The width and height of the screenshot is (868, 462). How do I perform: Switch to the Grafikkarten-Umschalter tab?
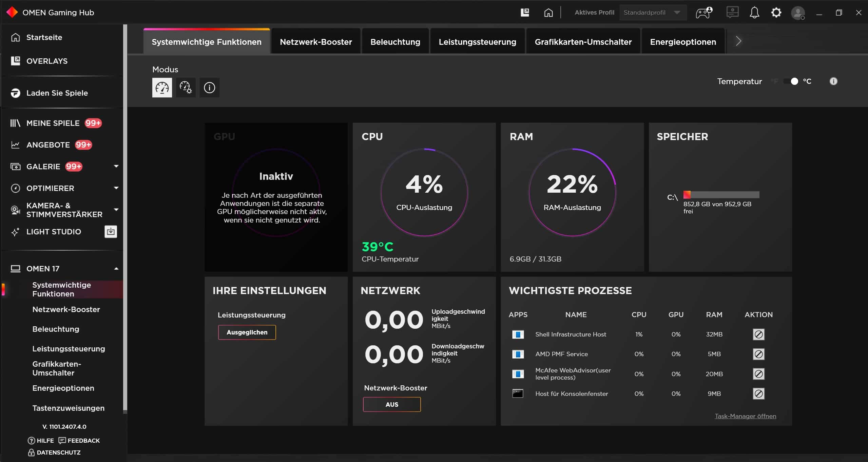coord(583,42)
